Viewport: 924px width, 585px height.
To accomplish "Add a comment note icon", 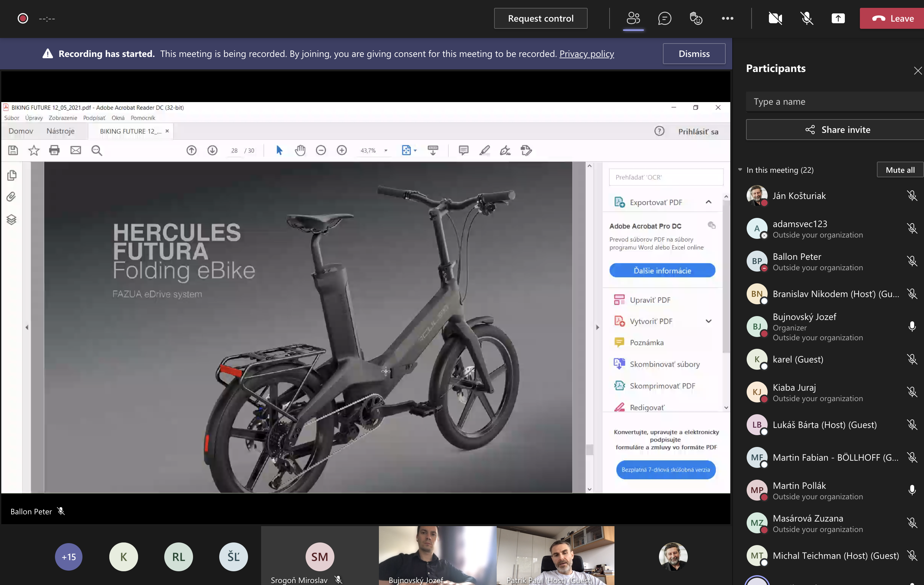I will tap(463, 151).
